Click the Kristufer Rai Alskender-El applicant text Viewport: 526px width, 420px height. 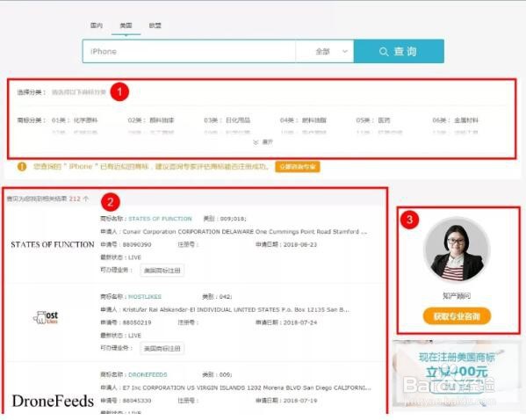[236, 310]
